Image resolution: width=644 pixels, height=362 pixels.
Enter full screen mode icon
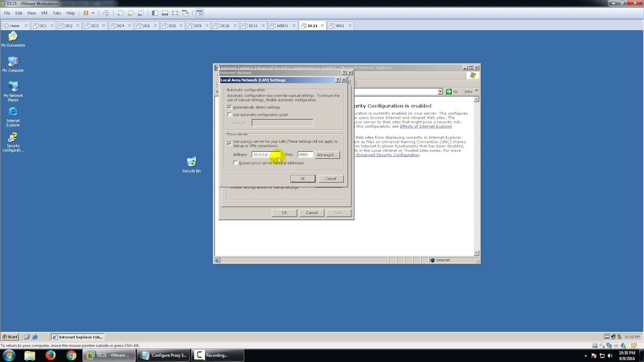175,13
